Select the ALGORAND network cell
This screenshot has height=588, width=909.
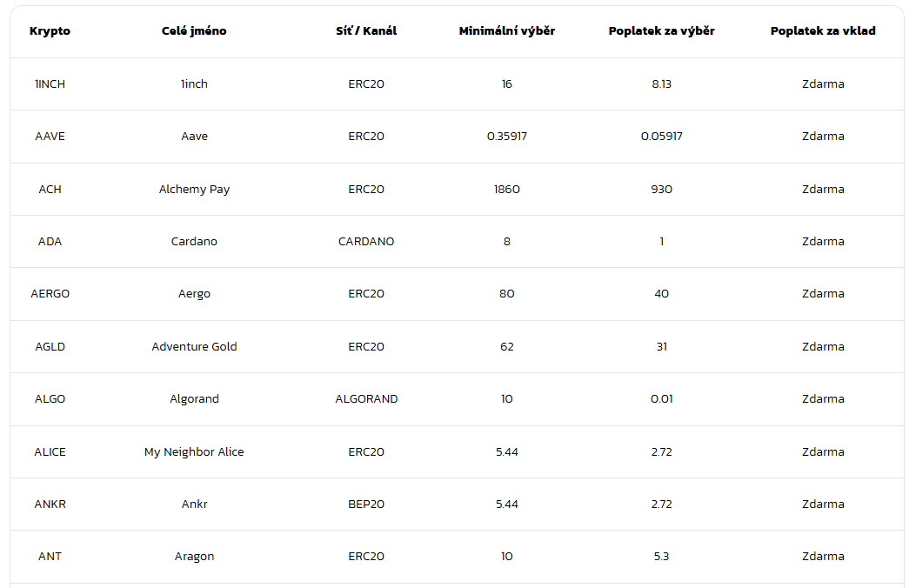(x=366, y=399)
